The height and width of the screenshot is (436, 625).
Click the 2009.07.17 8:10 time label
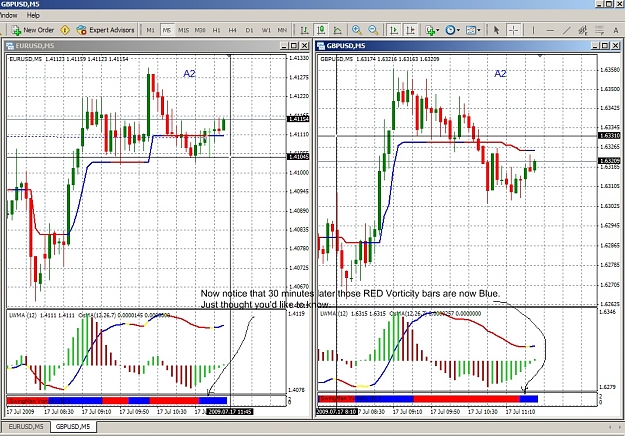[x=337, y=411]
